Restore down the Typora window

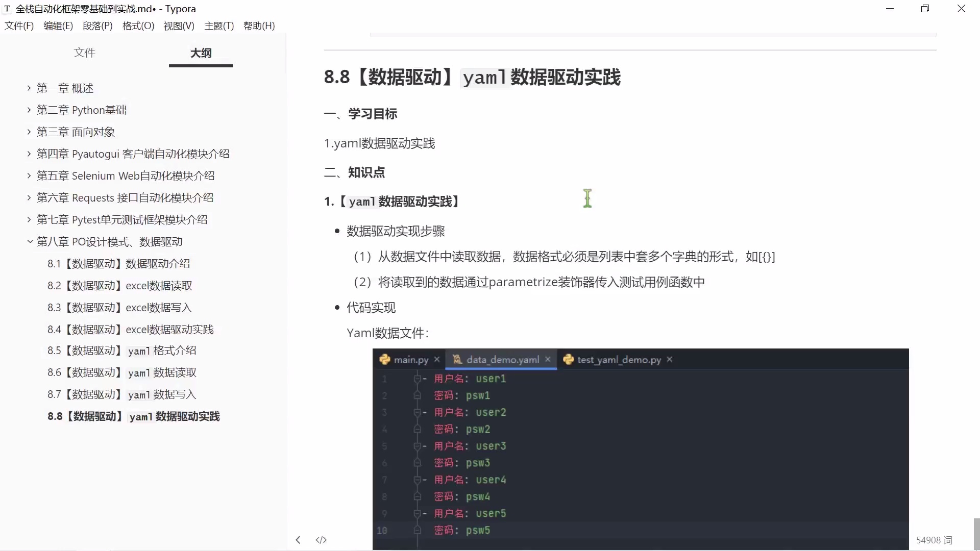click(x=925, y=9)
